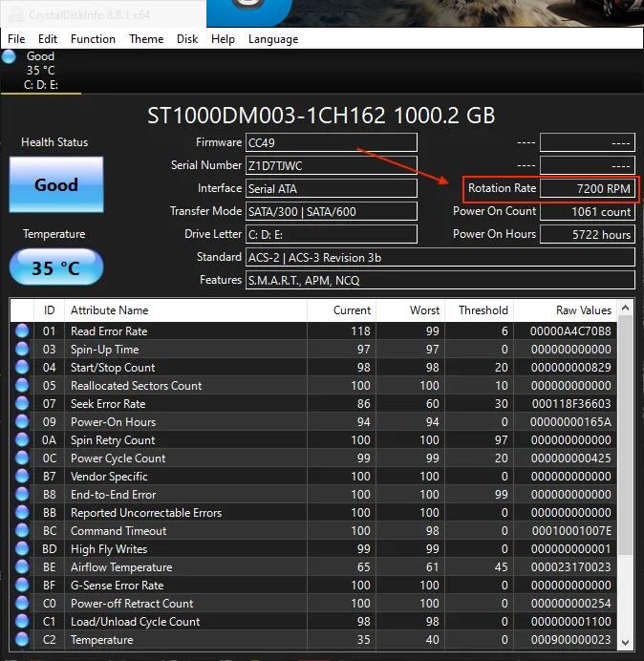The width and height of the screenshot is (644, 661).
Task: Click the Serial Number field
Action: click(x=331, y=165)
